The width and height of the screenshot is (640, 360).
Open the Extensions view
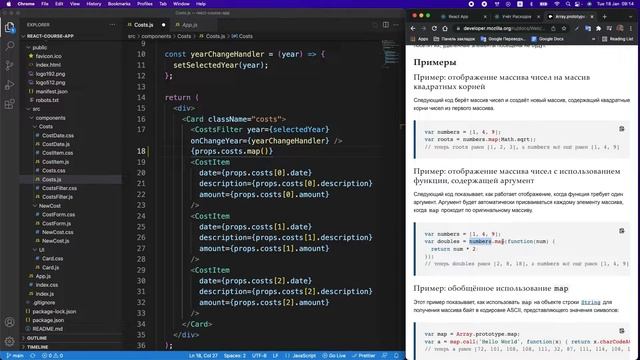click(9, 104)
